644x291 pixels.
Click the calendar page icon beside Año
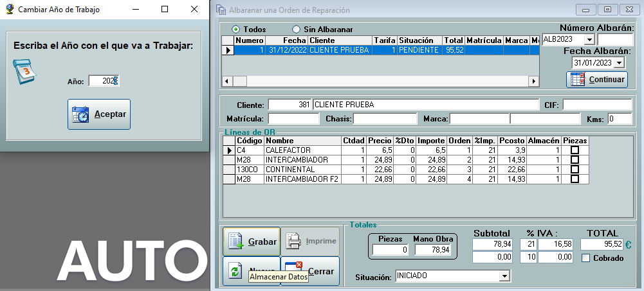[24, 72]
